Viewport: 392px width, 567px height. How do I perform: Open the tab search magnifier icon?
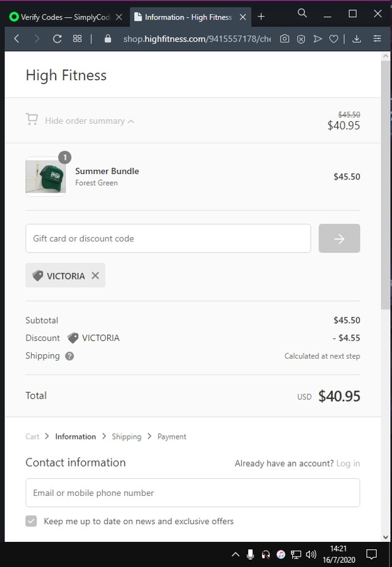pos(302,13)
